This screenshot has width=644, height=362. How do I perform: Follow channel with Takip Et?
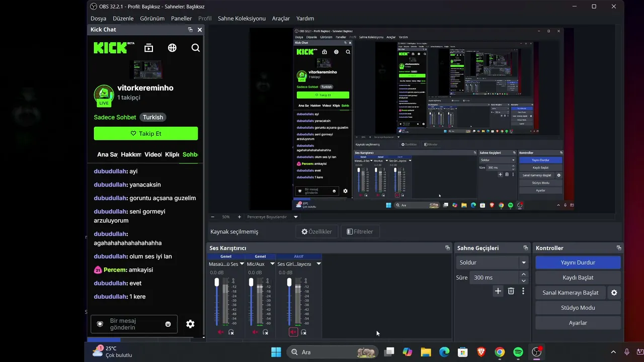pyautogui.click(x=146, y=134)
